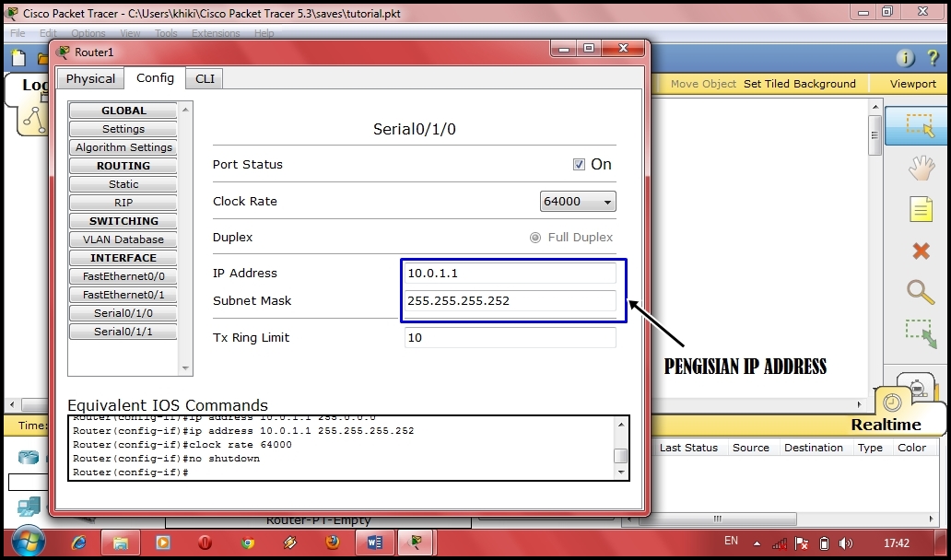The width and height of the screenshot is (951, 560).
Task: Switch to Microsoft Word taskbar icon
Action: tap(374, 542)
